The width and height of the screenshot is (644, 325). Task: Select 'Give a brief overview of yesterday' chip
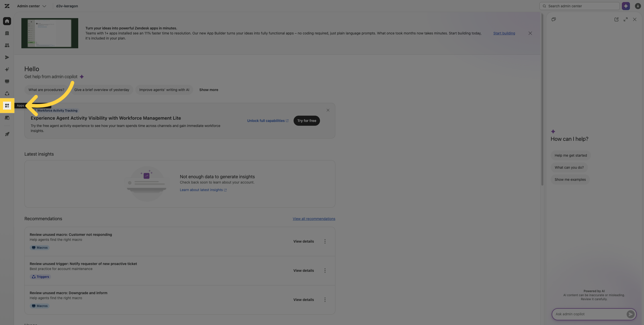(x=102, y=90)
